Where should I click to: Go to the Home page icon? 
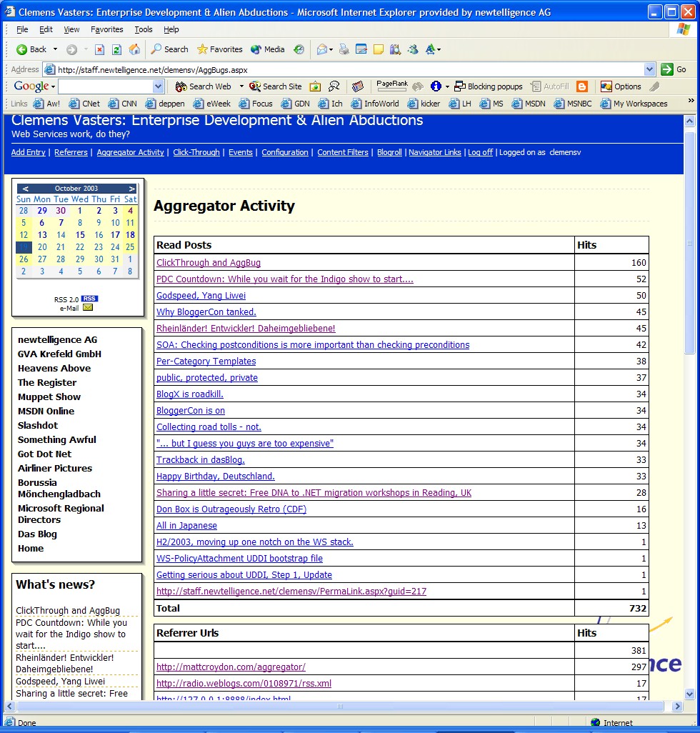point(134,49)
